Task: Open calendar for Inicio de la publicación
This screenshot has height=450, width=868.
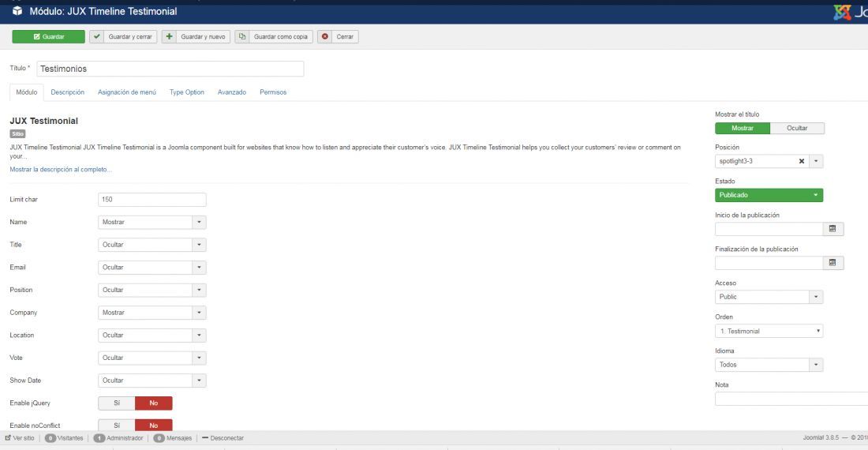Action: [832, 229]
